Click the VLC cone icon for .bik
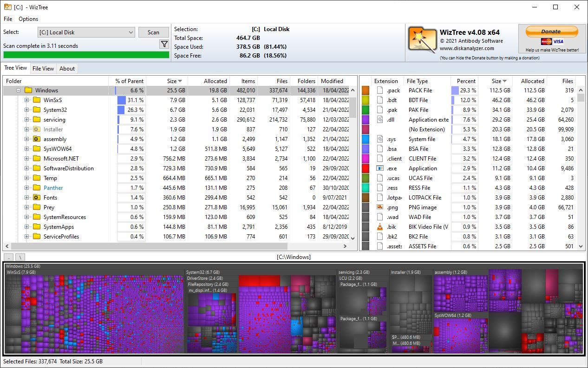Viewport: 588px width, 368px height. 379,227
